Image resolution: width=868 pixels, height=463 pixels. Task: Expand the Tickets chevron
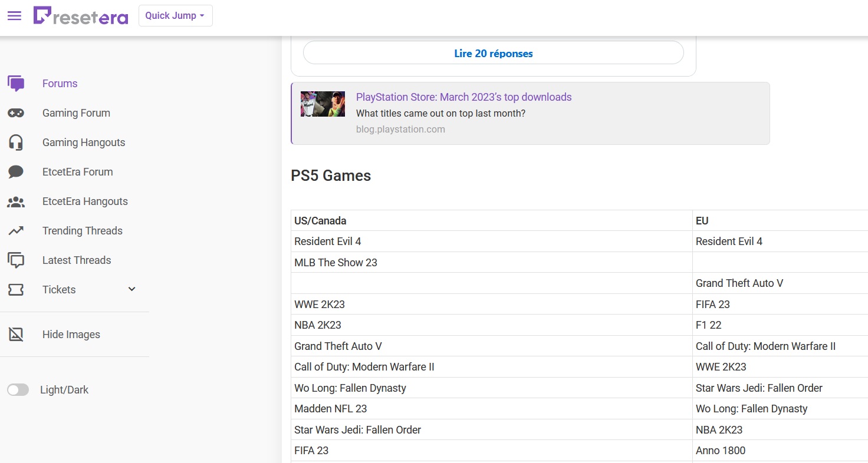[x=132, y=289]
